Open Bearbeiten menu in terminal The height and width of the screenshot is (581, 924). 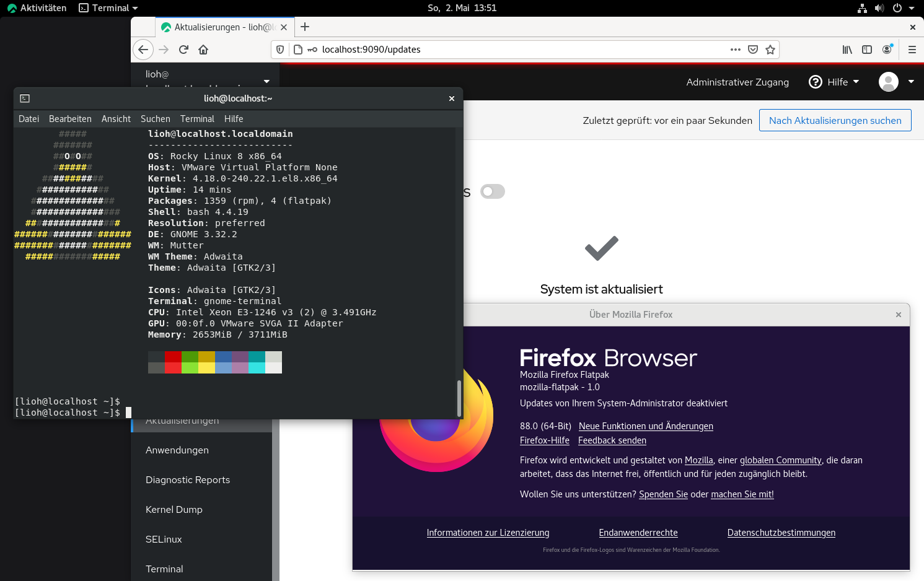click(70, 119)
